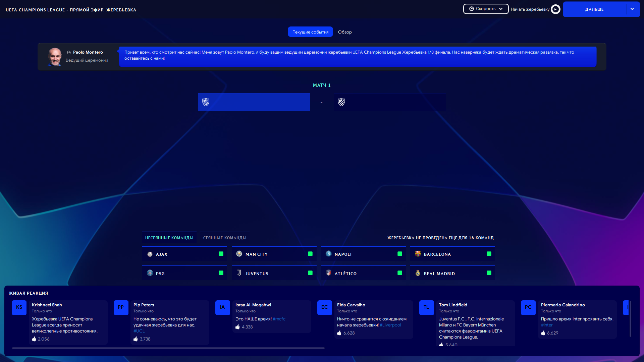This screenshot has height=362, width=644.
Task: Click the green status square for Real Madrid
Action: pos(489,273)
